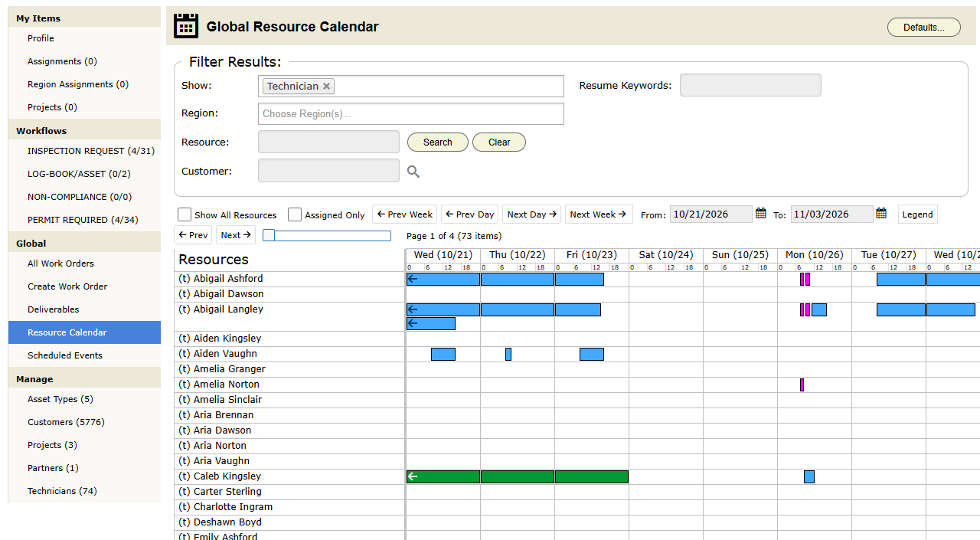Screen dimensions: 980x540
Task: Focus the Resource input field
Action: coord(328,142)
